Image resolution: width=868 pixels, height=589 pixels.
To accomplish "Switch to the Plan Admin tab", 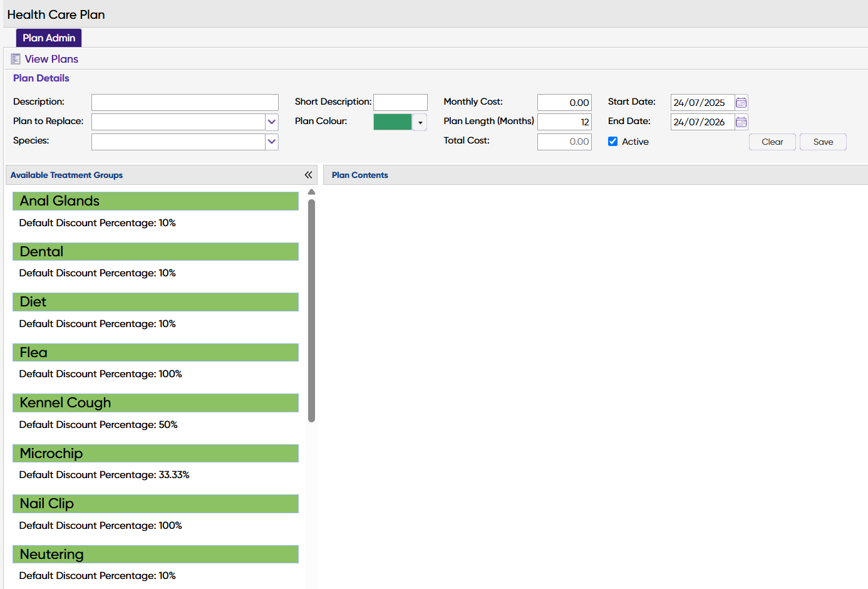I will (x=49, y=38).
